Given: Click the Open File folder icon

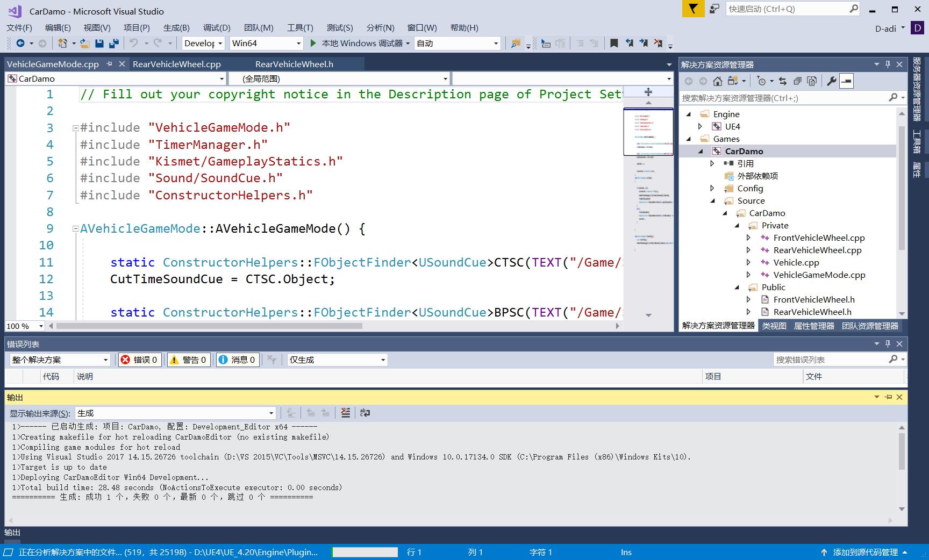Looking at the screenshot, I should click(85, 43).
